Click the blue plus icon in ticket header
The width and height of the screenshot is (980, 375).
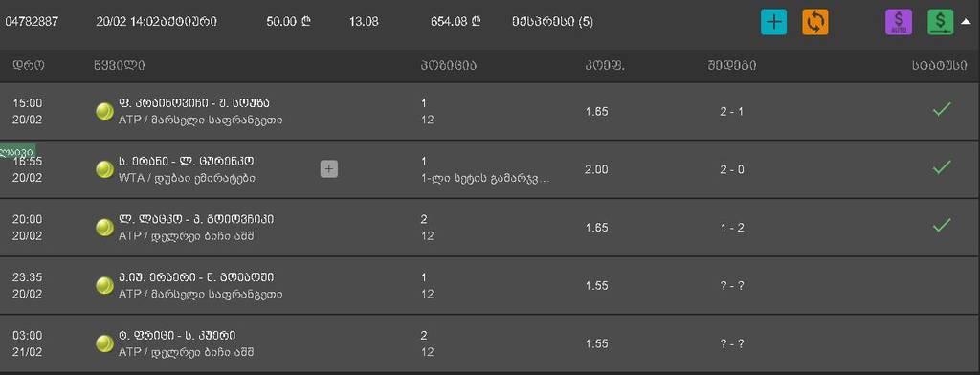point(773,22)
